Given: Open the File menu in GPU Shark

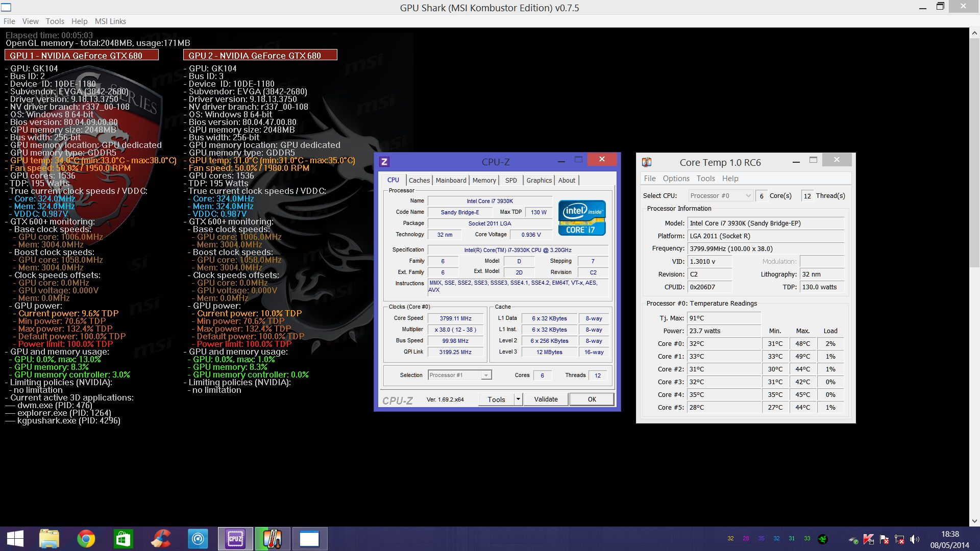Looking at the screenshot, I should [x=9, y=21].
